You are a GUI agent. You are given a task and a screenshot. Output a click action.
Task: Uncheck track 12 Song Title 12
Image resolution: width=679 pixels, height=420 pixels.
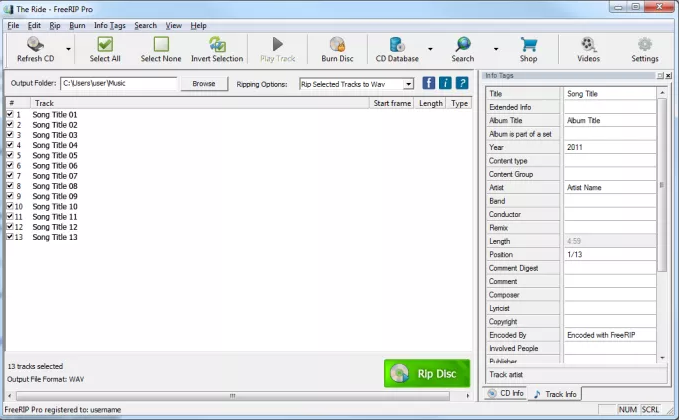tap(10, 226)
